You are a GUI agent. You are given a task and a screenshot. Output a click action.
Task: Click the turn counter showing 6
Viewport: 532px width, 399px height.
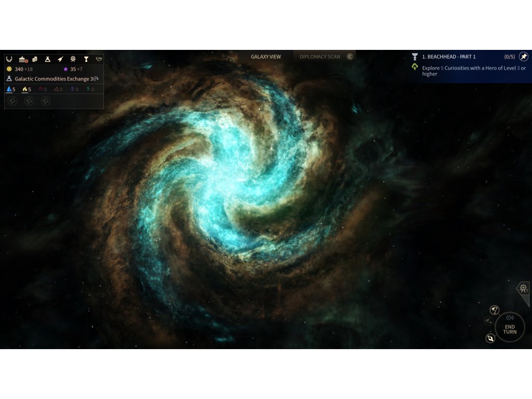[510, 318]
